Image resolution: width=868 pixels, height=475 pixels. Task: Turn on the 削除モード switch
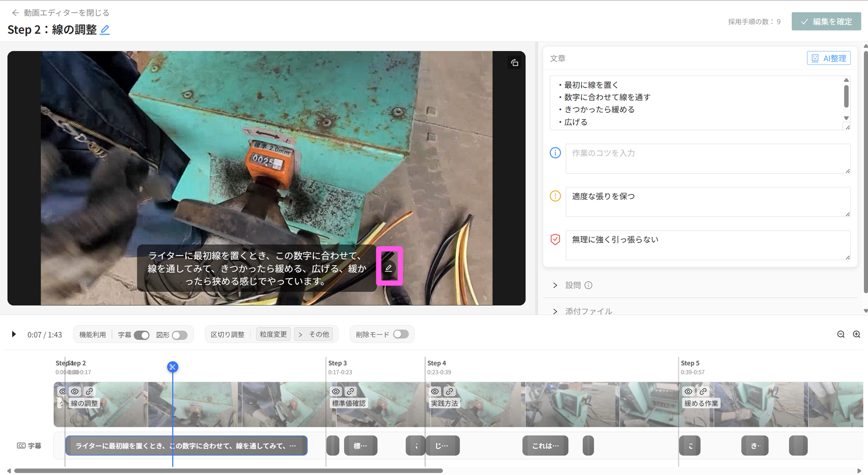pyautogui.click(x=401, y=334)
